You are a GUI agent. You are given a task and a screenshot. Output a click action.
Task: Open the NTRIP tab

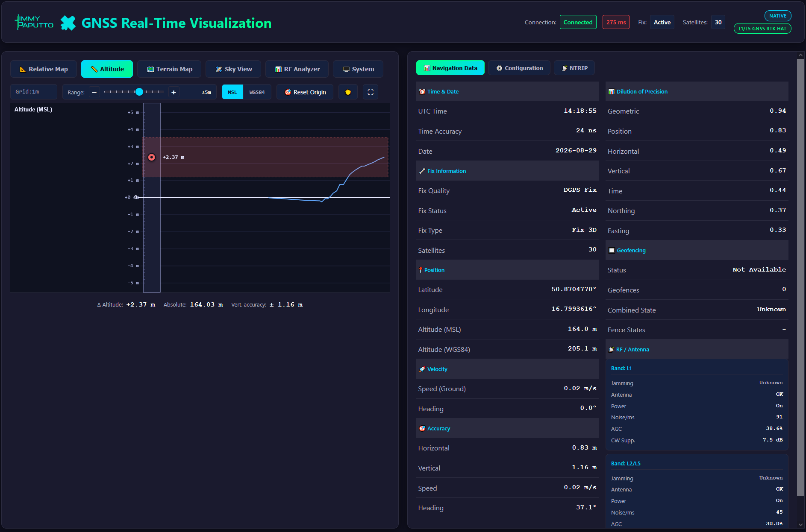pyautogui.click(x=574, y=68)
